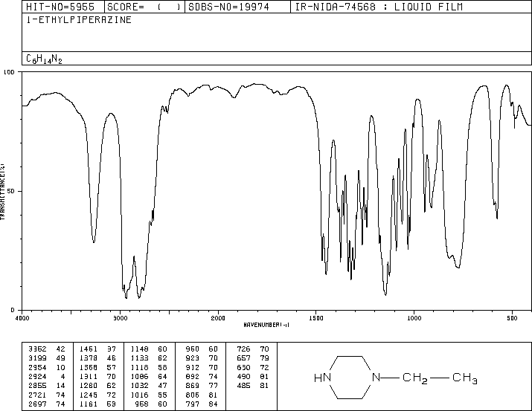Viewport: 532px width, 411px height.
Task: Click the 2000 wavenumber axis label
Action: coord(218,318)
